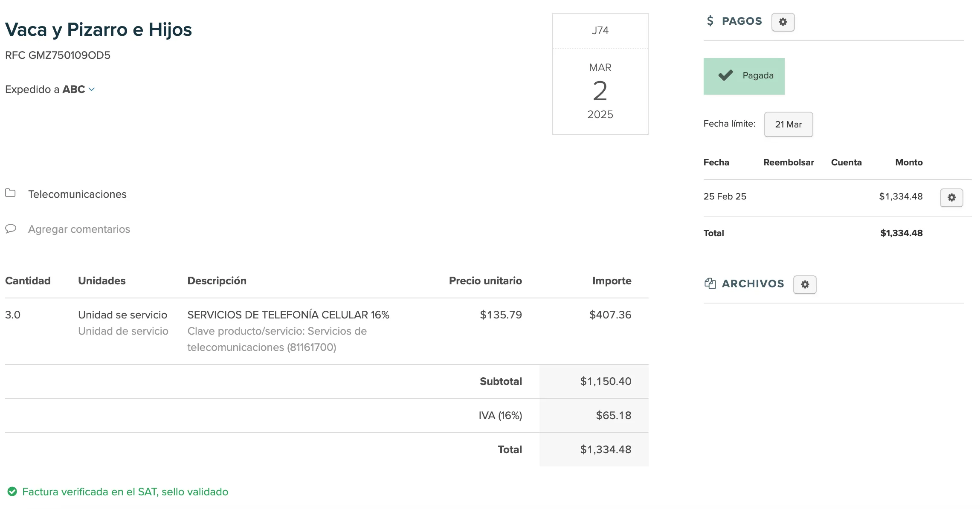Screen dimensions: 980x509
Task: Click the comment bubble icon
Action: click(10, 229)
